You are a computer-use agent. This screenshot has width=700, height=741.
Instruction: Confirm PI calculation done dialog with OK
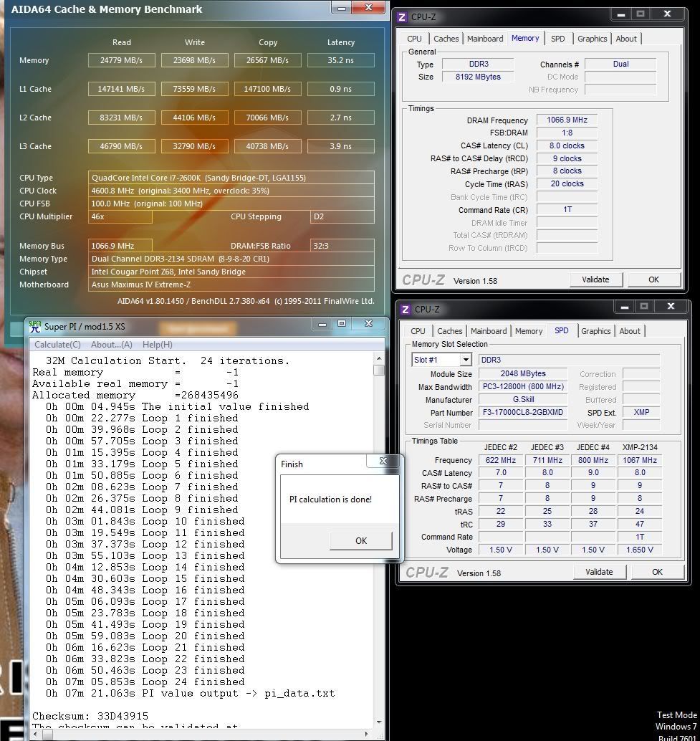pos(361,540)
